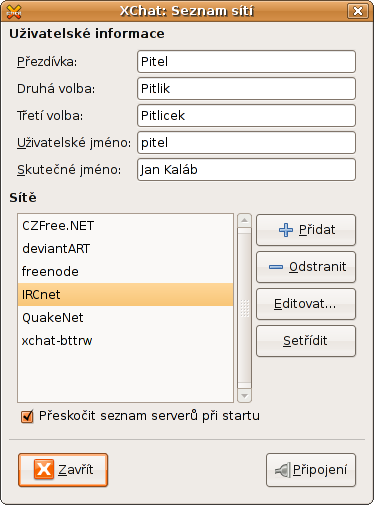Click the network list scrollbar down arrow
The image size is (374, 505).
pyautogui.click(x=244, y=396)
